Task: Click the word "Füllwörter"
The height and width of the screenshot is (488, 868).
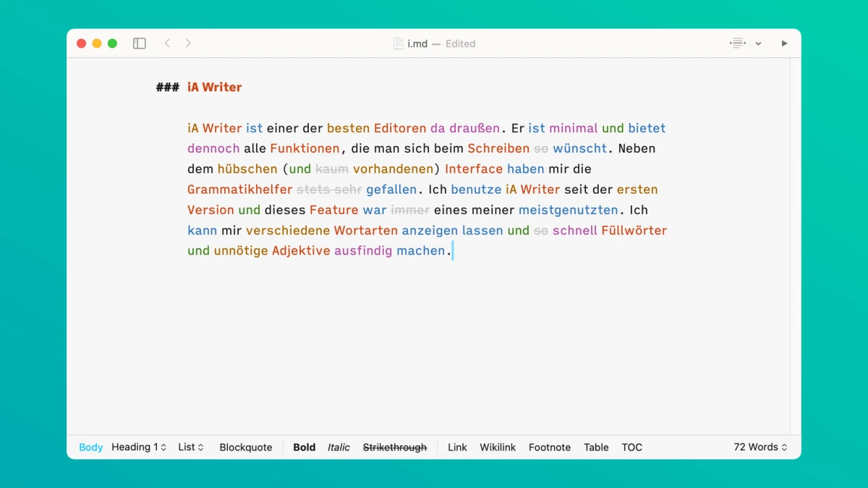Action: (x=634, y=231)
